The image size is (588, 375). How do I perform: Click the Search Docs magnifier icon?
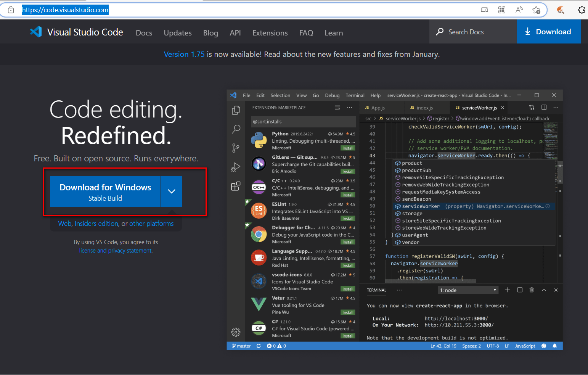coord(440,32)
